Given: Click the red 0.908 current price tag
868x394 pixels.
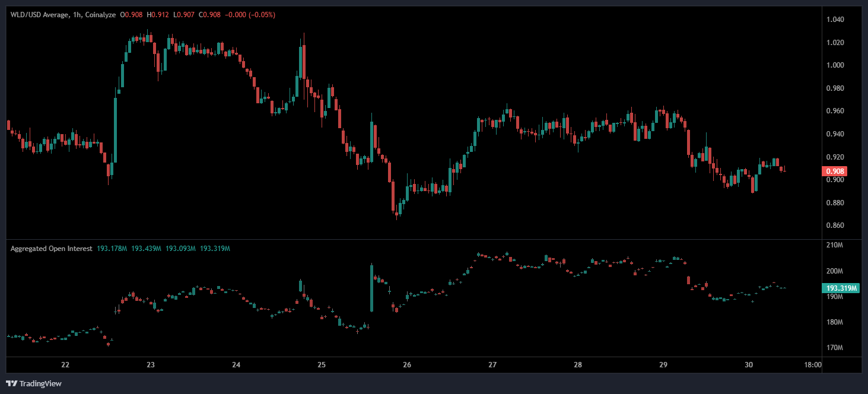Looking at the screenshot, I should click(x=834, y=171).
